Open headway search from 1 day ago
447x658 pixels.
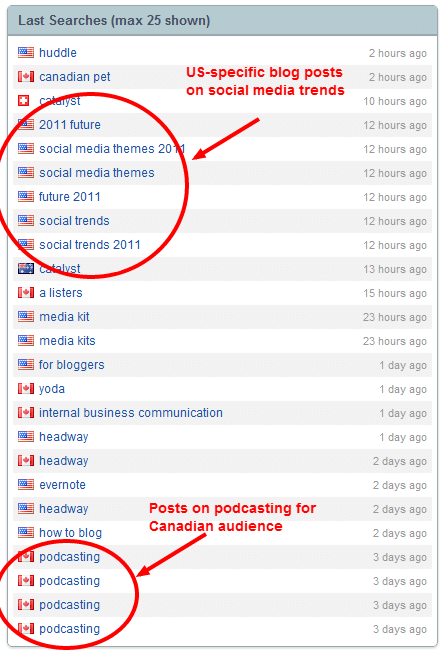(64, 437)
